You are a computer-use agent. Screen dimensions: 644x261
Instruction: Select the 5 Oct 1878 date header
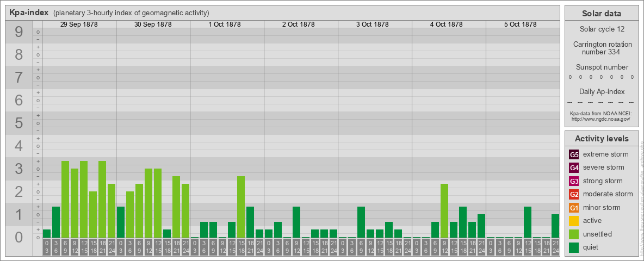[x=521, y=24]
